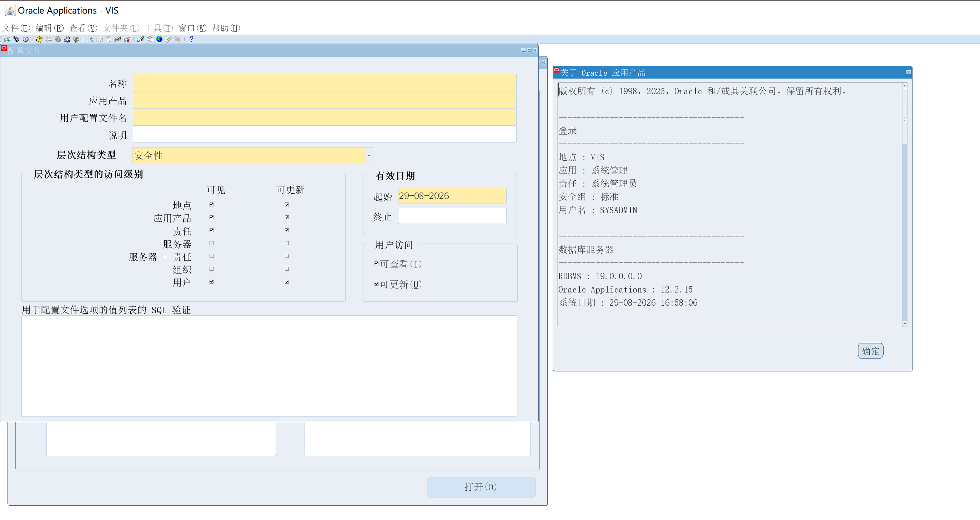Click the 打开(O) button in Navigator window
The image size is (980, 520).
[x=481, y=487]
